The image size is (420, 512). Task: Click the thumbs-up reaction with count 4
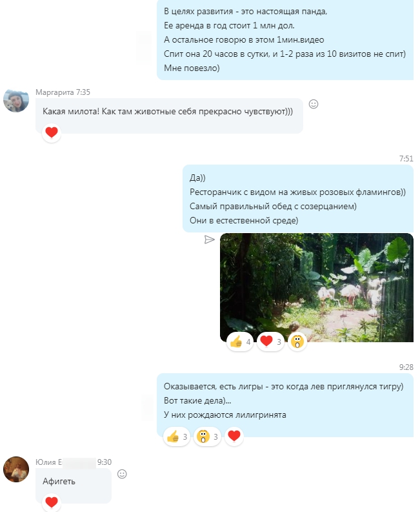[240, 342]
